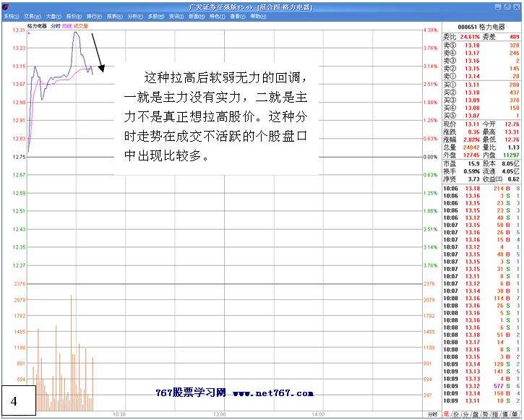Open the 特色(T) menu
524x420 pixels.
point(218,17)
